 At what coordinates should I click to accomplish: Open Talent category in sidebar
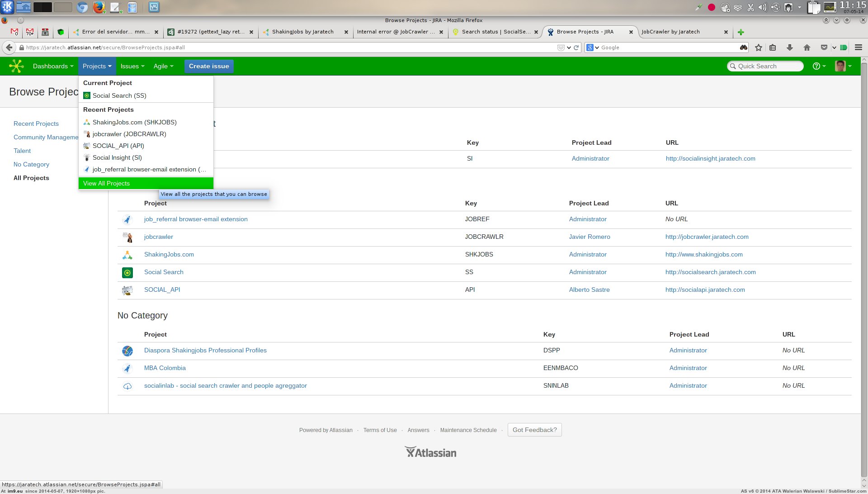[22, 151]
